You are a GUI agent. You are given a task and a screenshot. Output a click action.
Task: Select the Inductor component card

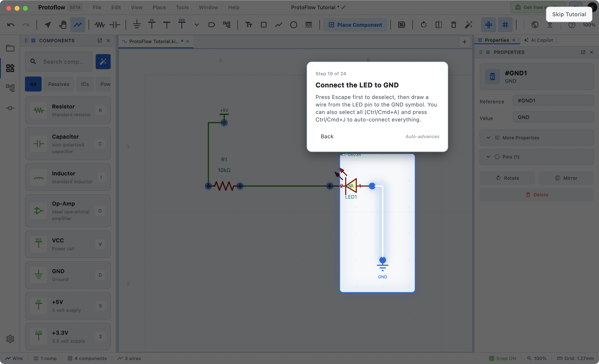coord(68,177)
